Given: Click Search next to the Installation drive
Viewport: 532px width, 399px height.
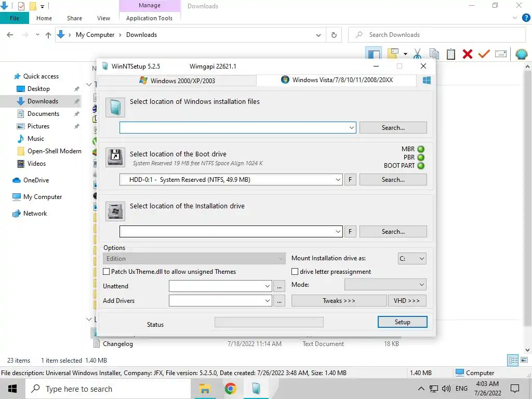Looking at the screenshot, I should coord(393,231).
